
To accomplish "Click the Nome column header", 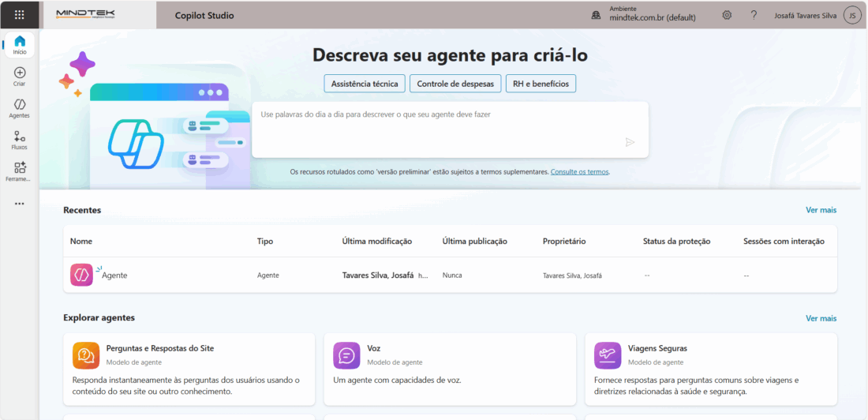I will 81,241.
